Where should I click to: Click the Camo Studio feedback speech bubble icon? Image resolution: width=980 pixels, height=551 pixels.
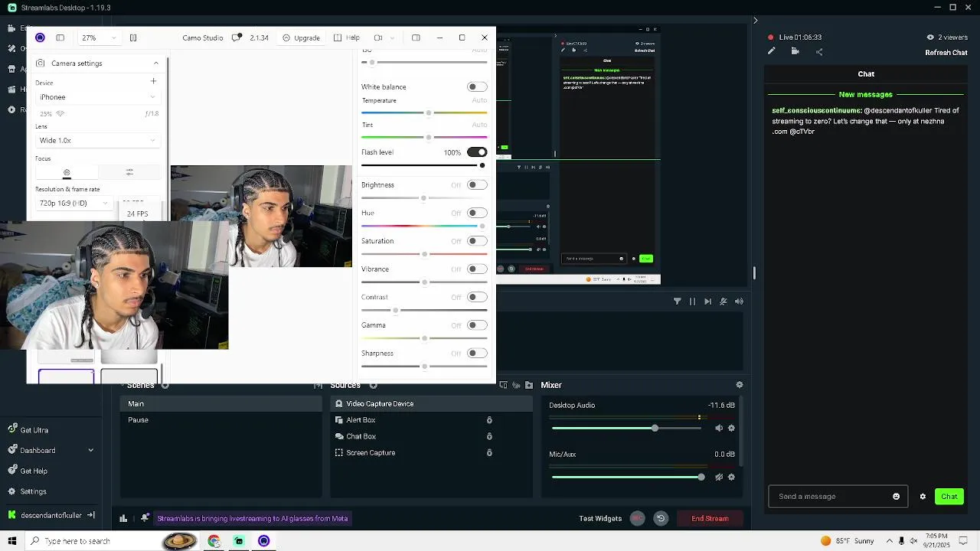237,37
